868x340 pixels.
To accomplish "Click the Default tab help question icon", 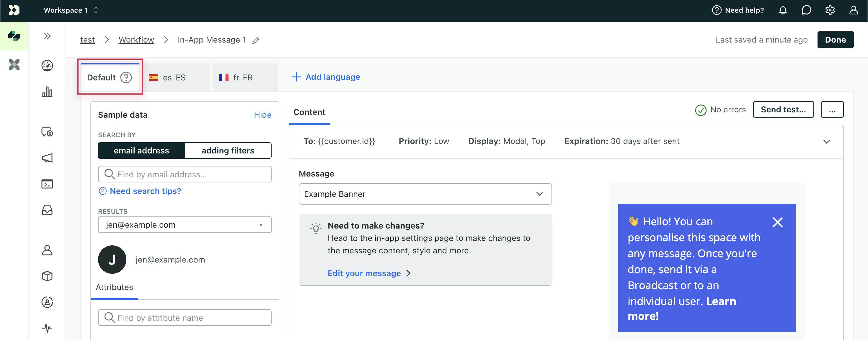I will 126,77.
